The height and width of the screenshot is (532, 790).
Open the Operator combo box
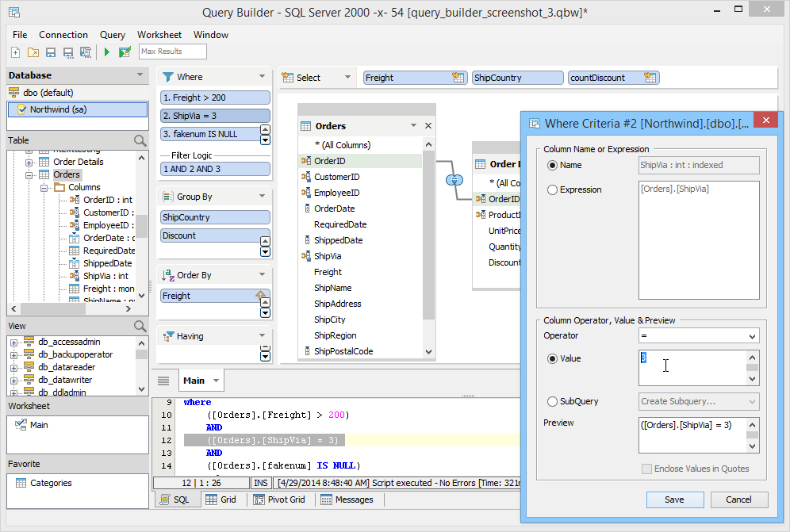click(x=699, y=335)
